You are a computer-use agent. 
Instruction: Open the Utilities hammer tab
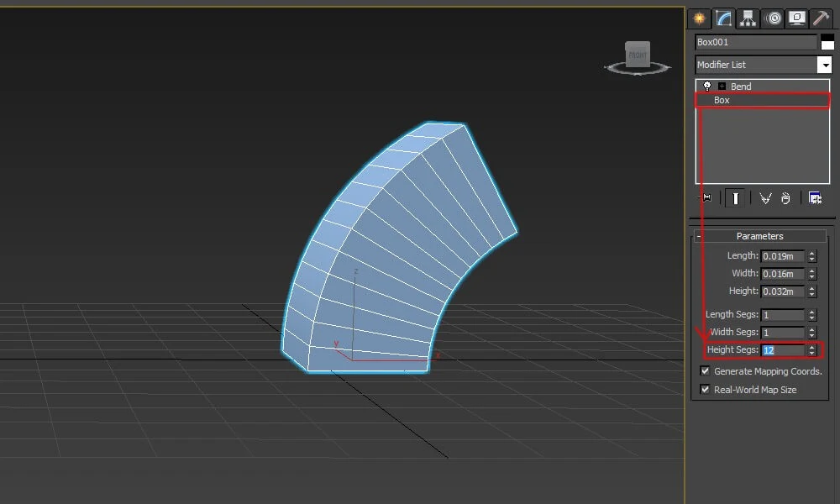coord(821,18)
